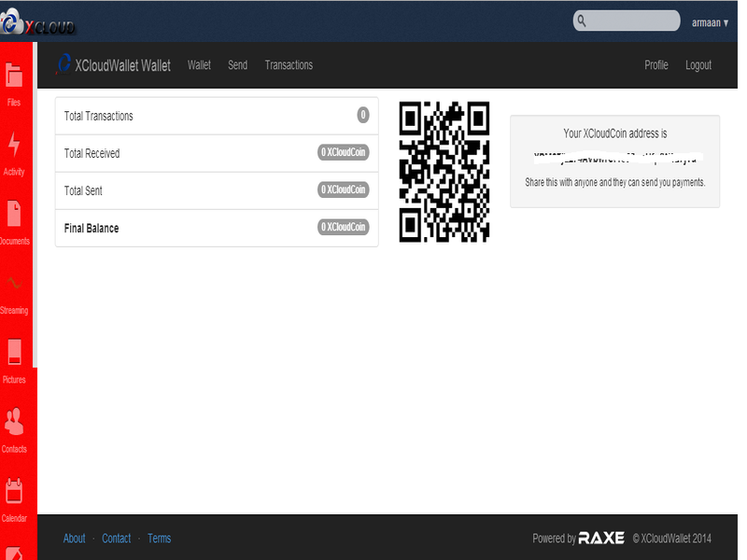Go to the Profile page

[655, 65]
